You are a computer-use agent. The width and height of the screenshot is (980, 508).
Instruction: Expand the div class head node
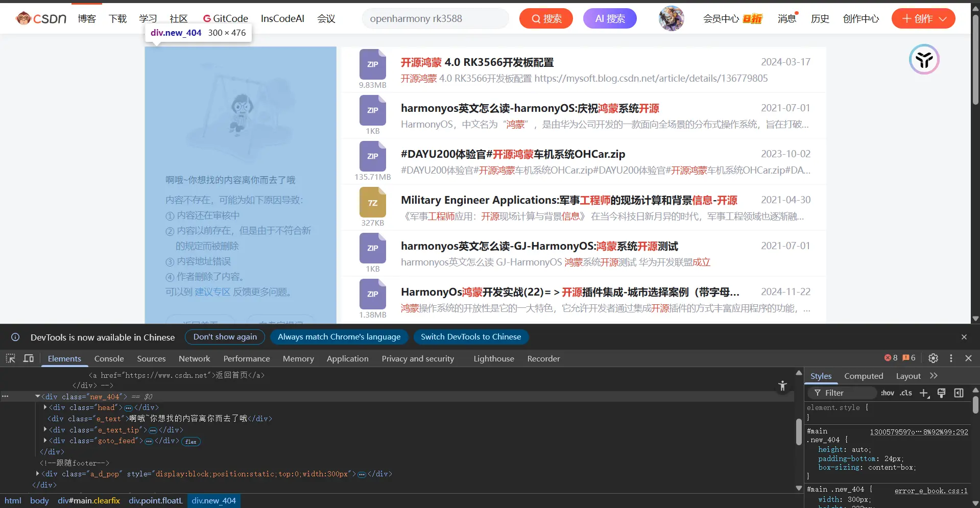(x=45, y=407)
